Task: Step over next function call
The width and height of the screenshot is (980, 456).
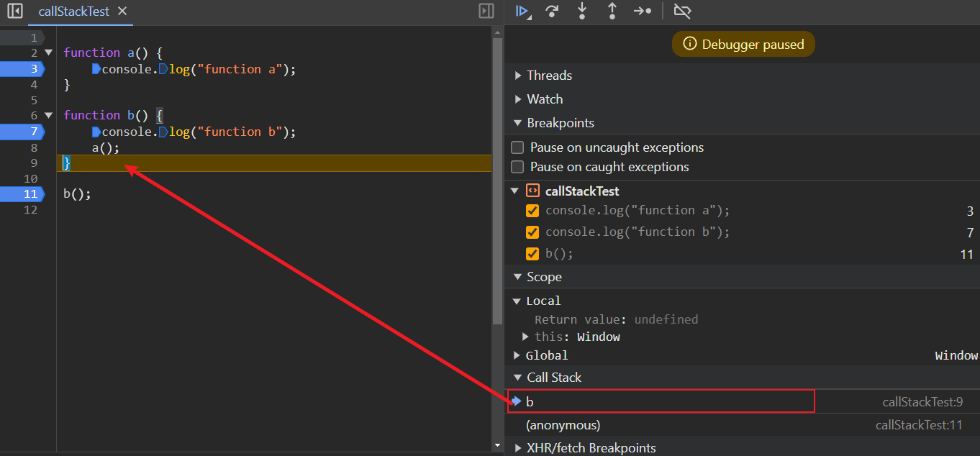Action: coord(552,11)
